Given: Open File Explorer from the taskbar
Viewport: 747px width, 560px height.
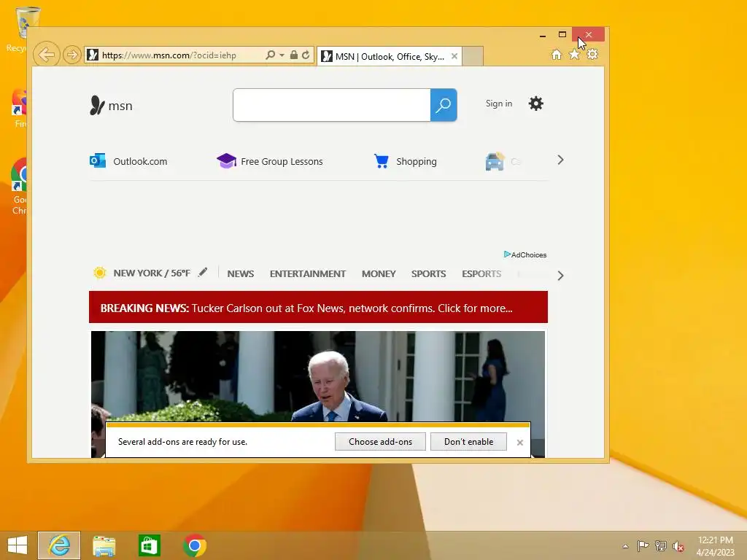Looking at the screenshot, I should (104, 545).
